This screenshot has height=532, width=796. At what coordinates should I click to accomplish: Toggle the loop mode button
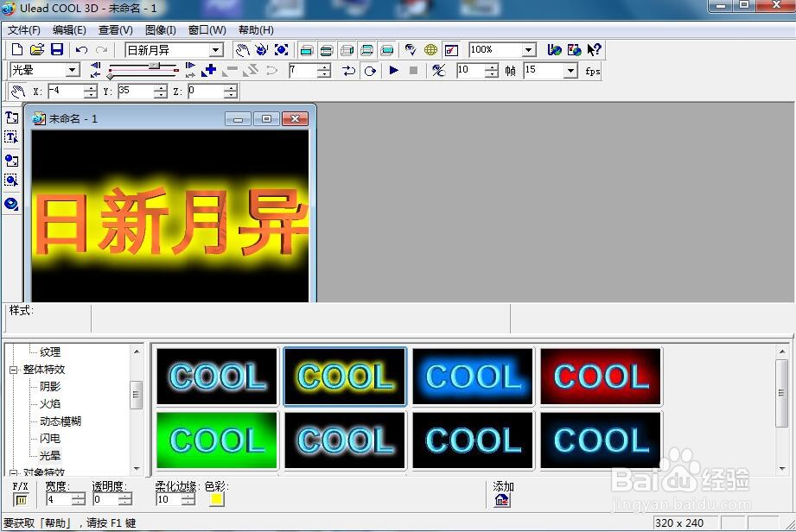(x=370, y=71)
